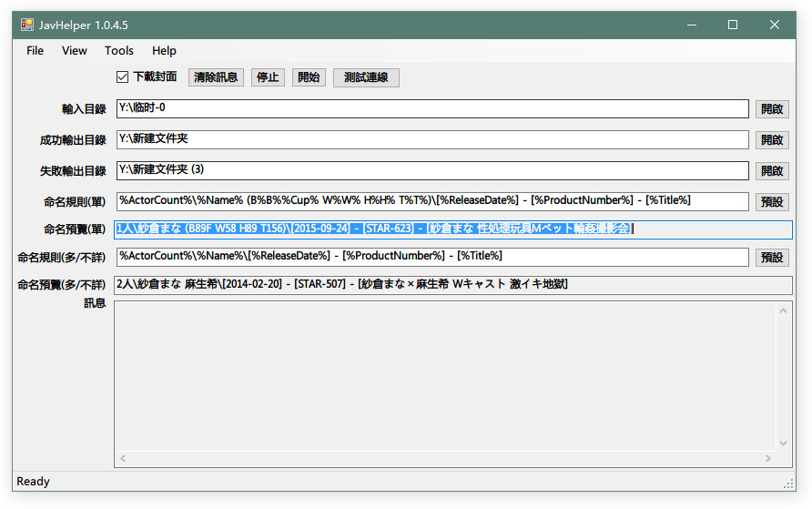This screenshot has height=509, width=812.
Task: Click the 測試連線 button
Action: [366, 77]
